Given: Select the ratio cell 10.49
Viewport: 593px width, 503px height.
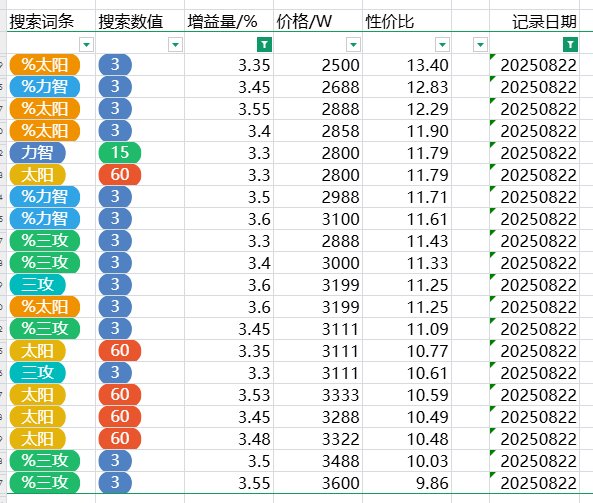Looking at the screenshot, I should point(407,417).
